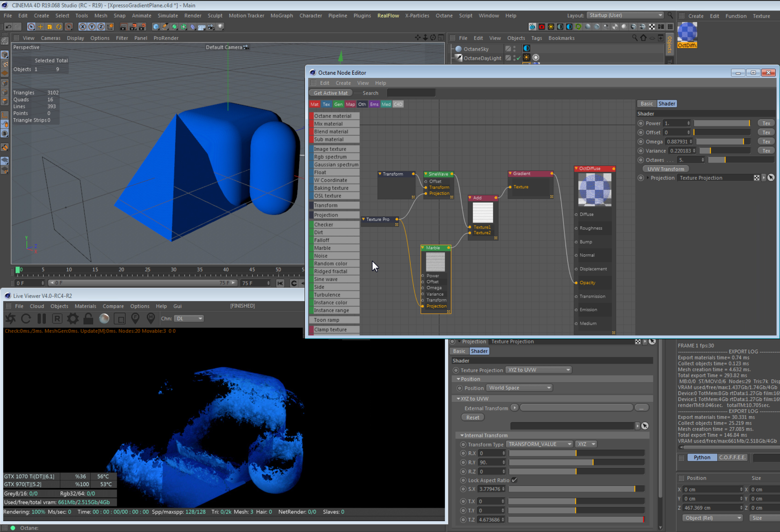Toggle Live Viewer resolution lock icon
This screenshot has width=780, height=532.
click(x=88, y=318)
